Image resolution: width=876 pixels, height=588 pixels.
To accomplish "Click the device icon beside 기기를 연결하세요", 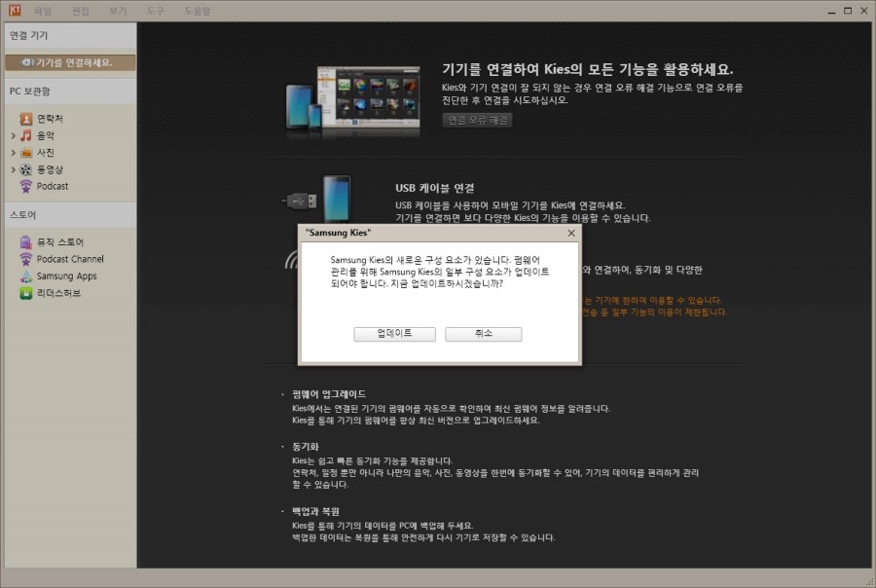I will tap(27, 62).
